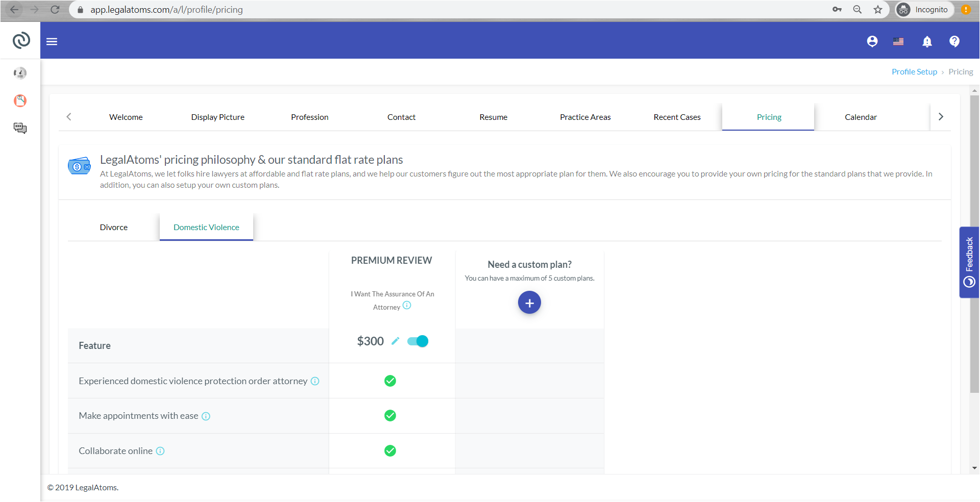Show next profile setup tabs chevron
980x502 pixels.
941,117
